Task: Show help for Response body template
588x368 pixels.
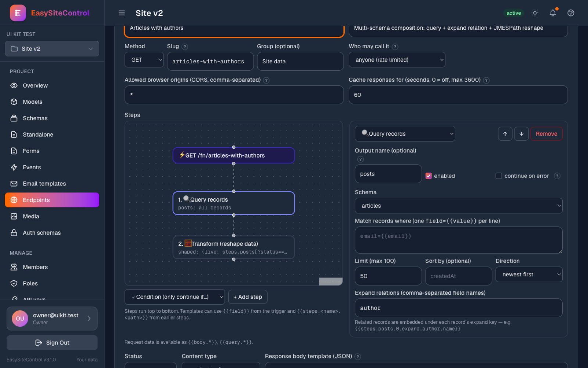Action: [x=358, y=357]
